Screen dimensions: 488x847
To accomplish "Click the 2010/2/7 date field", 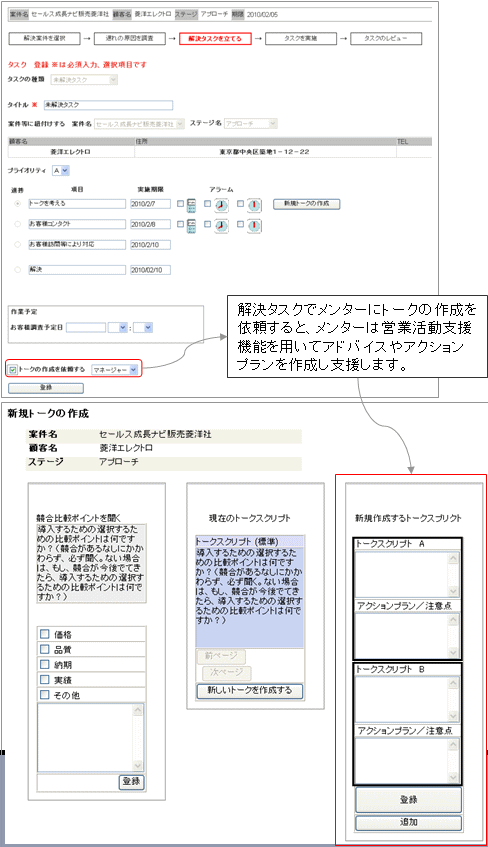I will coord(150,204).
